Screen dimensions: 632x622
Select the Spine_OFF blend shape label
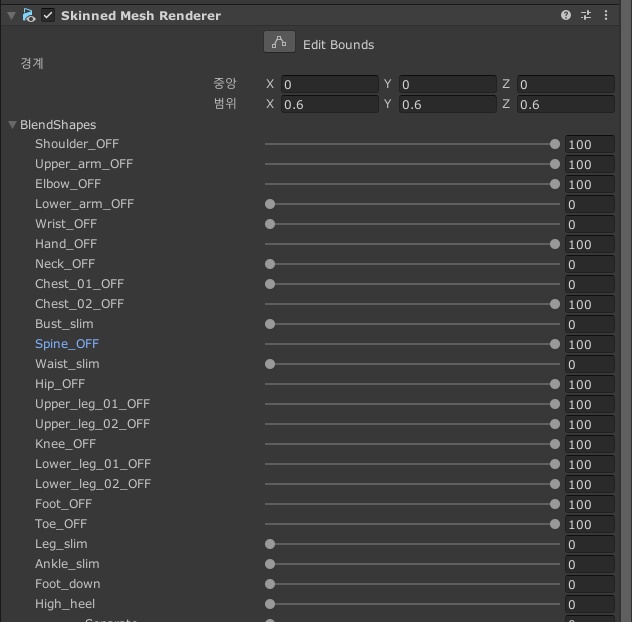point(67,344)
